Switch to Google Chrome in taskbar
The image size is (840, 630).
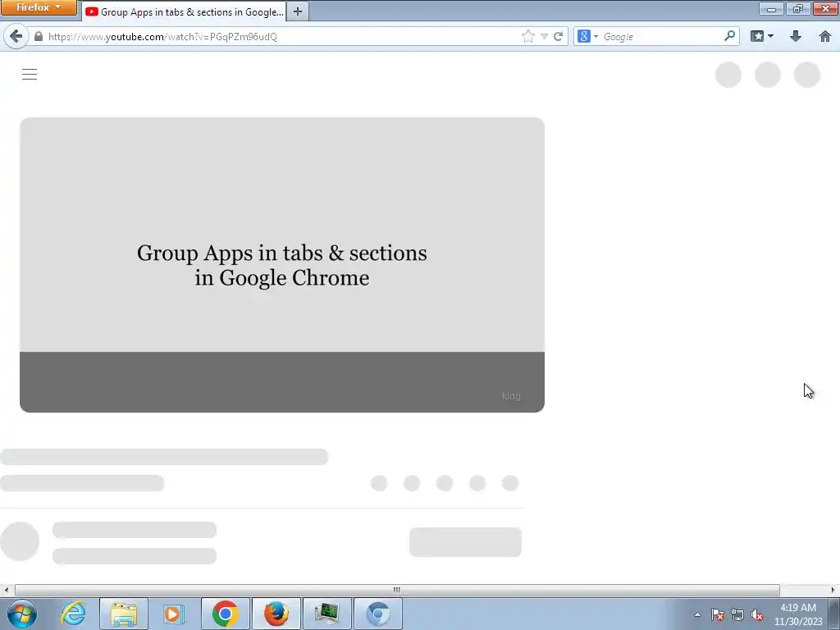226,614
